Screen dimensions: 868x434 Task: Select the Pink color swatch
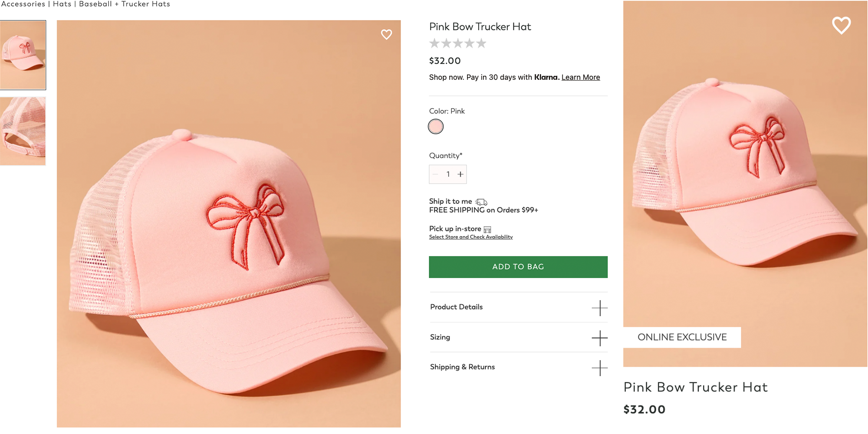pos(436,127)
